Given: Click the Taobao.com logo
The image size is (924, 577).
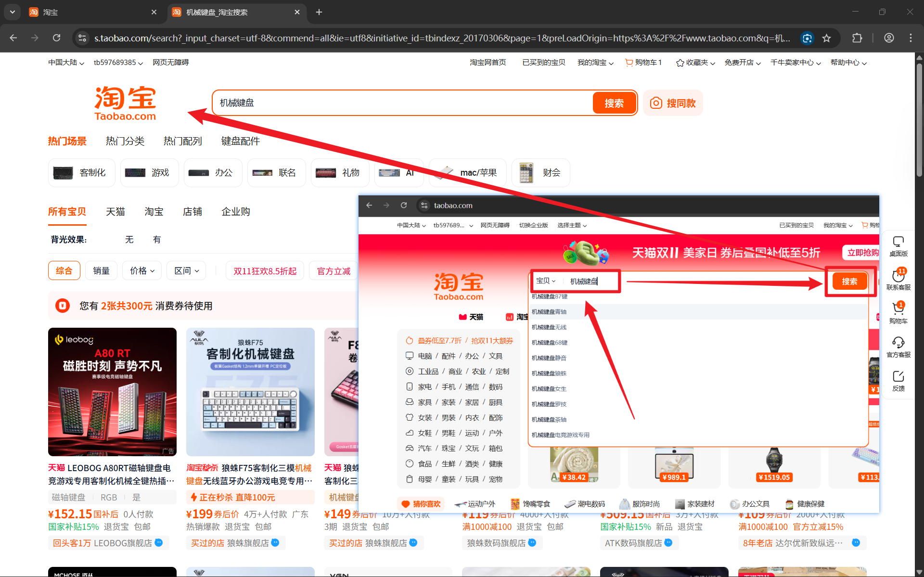Looking at the screenshot, I should click(x=125, y=103).
